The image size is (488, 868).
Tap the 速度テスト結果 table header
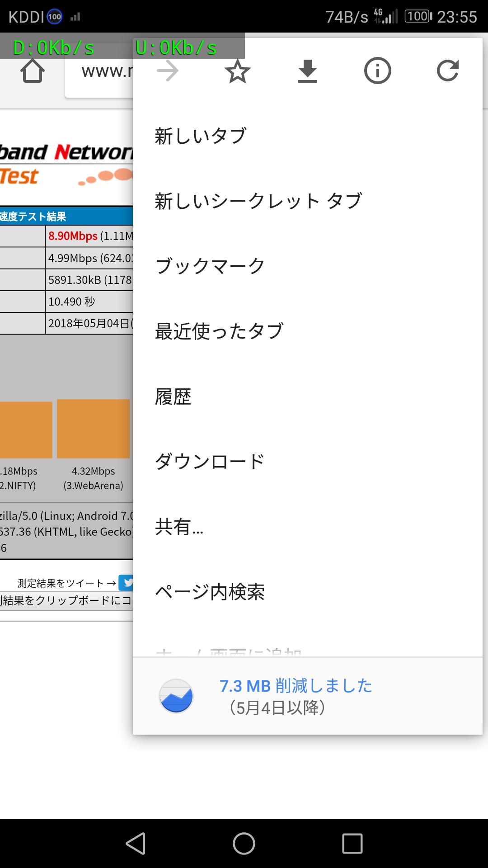click(x=66, y=216)
